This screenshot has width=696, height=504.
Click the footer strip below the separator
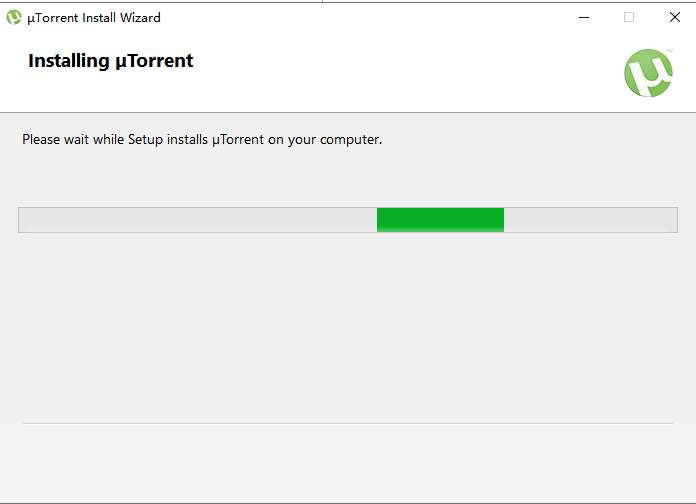[x=347, y=462]
